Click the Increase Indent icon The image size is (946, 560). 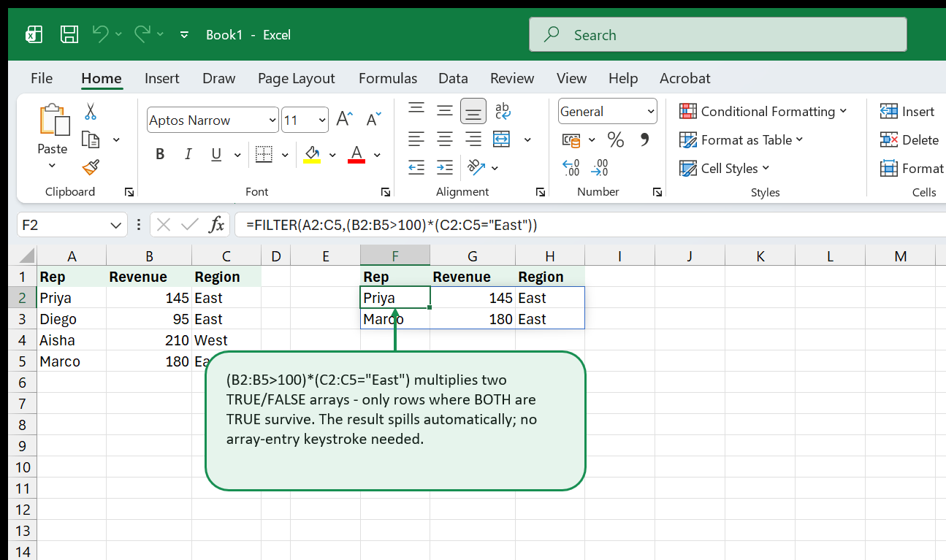[445, 167]
